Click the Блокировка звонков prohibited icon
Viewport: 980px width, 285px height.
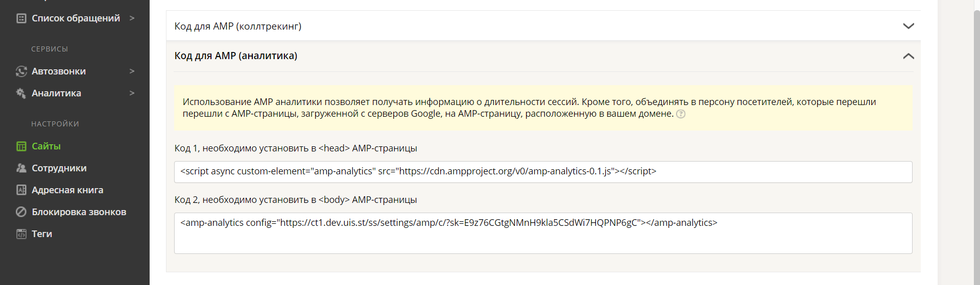click(21, 212)
